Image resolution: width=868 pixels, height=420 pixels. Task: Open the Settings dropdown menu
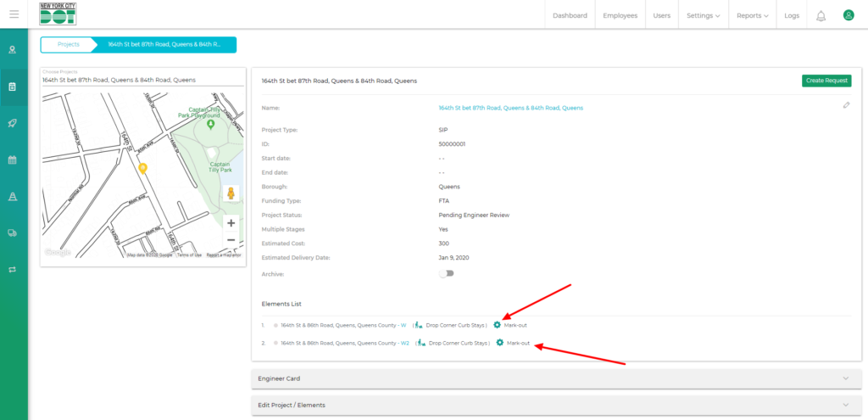click(703, 15)
